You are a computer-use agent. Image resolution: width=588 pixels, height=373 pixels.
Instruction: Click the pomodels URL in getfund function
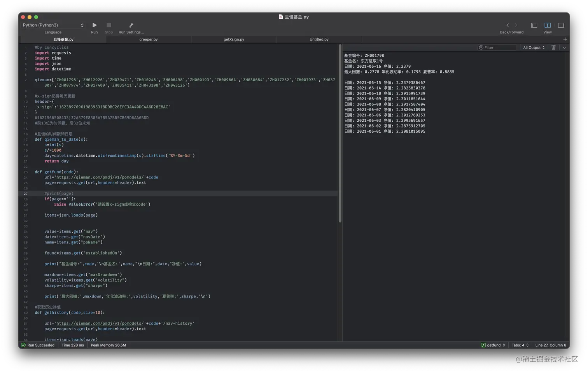[x=100, y=177]
